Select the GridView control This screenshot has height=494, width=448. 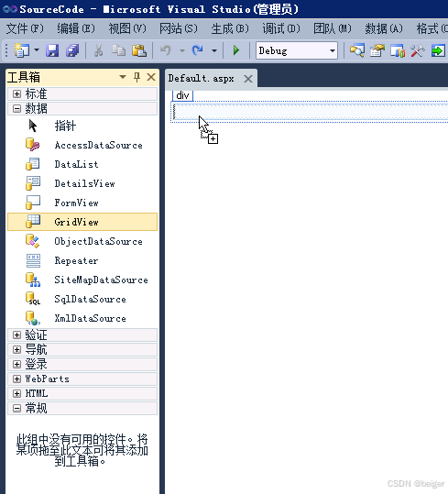82,222
